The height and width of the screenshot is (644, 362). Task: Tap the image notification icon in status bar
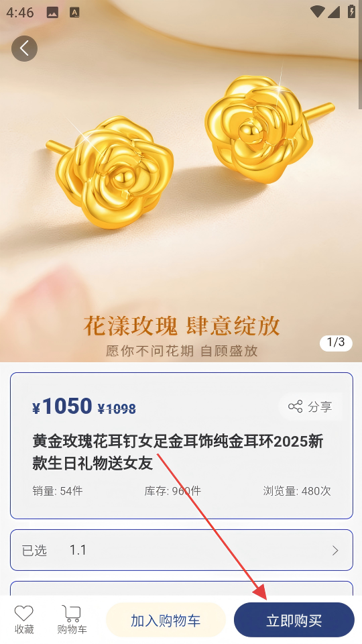(52, 13)
